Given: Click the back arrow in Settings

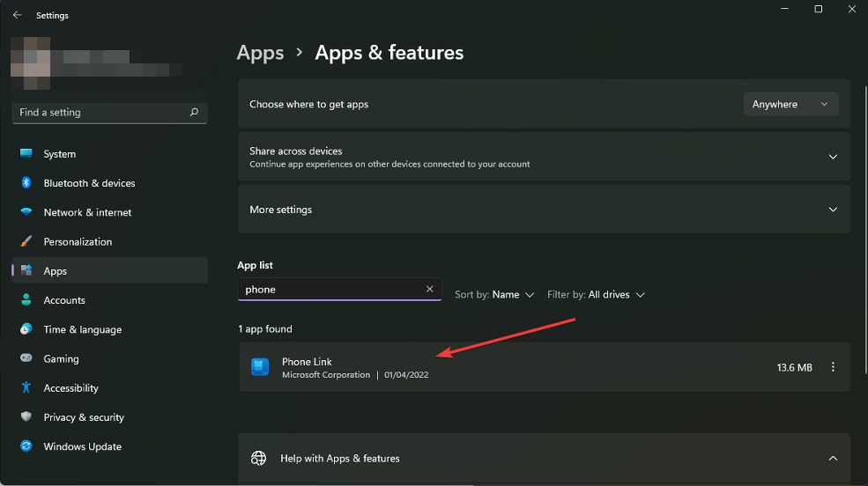Looking at the screenshot, I should pyautogui.click(x=17, y=15).
